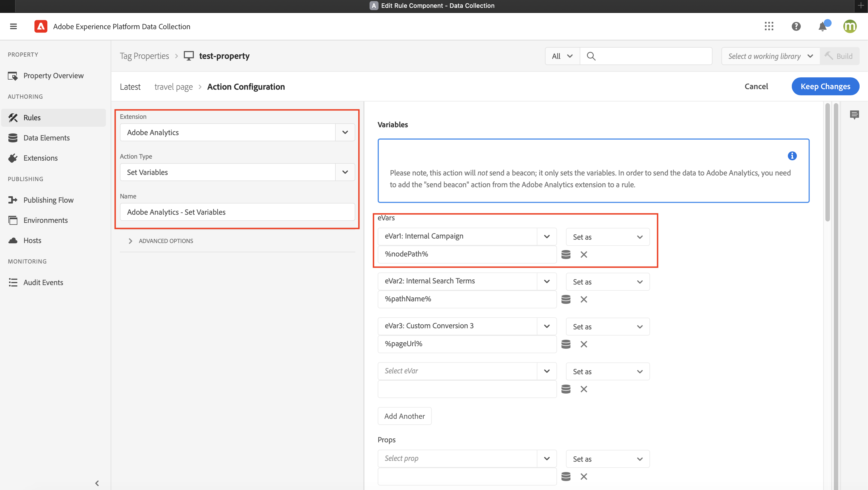The width and height of the screenshot is (868, 490).
Task: Open a new tab with the plus icon
Action: point(861,6)
